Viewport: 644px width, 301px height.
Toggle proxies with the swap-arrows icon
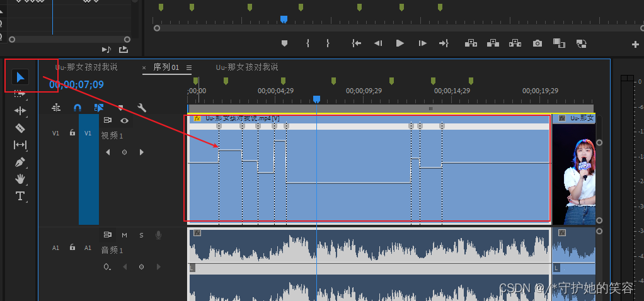pos(581,43)
